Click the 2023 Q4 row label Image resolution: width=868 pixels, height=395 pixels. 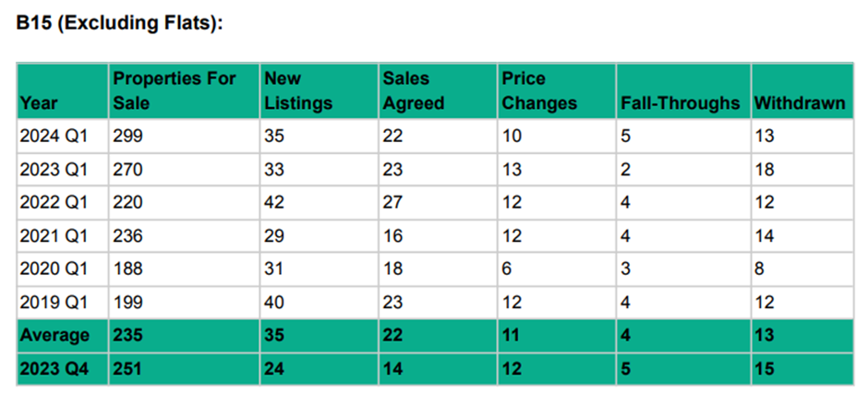tap(53, 368)
